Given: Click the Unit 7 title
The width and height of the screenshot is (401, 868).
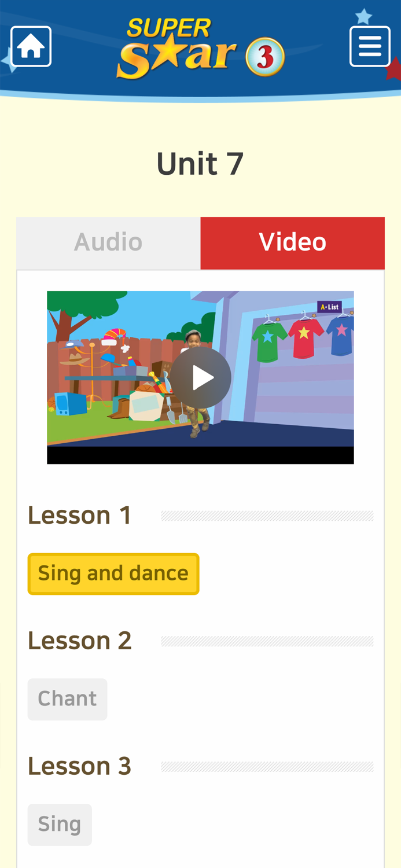Looking at the screenshot, I should [x=200, y=164].
